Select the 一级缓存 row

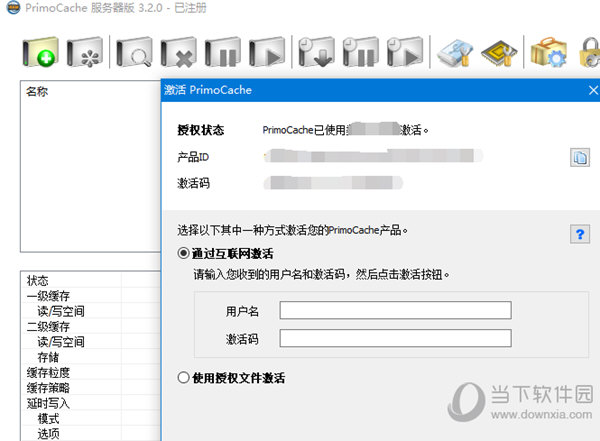91,296
